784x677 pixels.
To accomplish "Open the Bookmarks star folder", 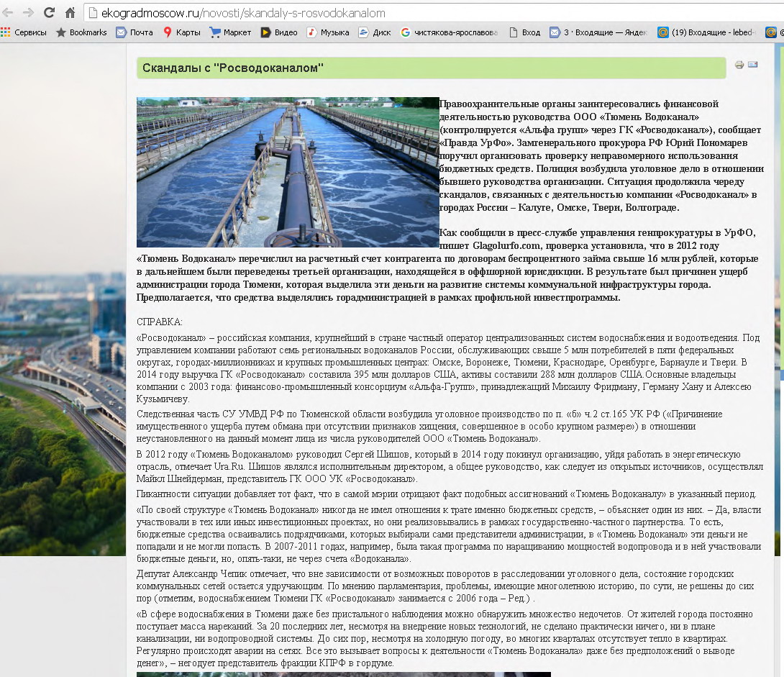I will coord(81,32).
